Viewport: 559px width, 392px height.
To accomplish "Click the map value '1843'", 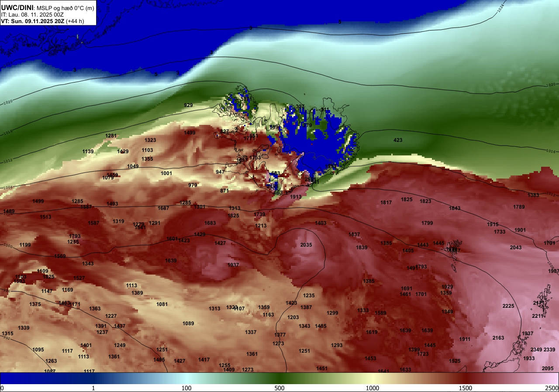I will point(455,208).
